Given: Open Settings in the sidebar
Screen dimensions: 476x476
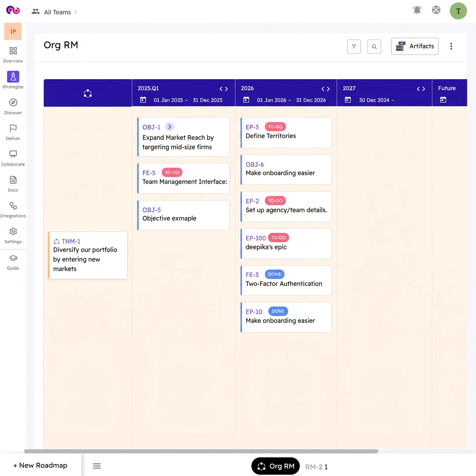Looking at the screenshot, I should 13,236.
